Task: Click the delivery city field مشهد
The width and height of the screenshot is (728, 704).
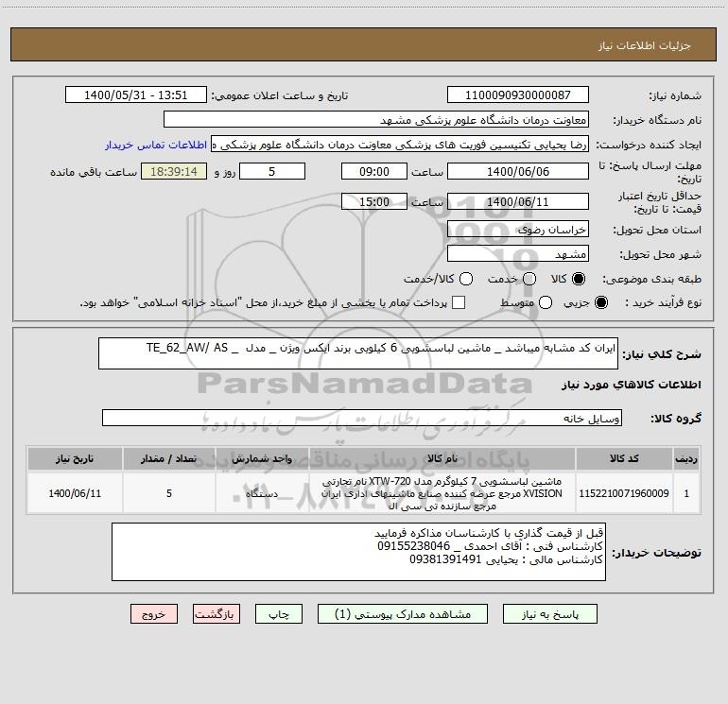Action: pyautogui.click(x=518, y=253)
